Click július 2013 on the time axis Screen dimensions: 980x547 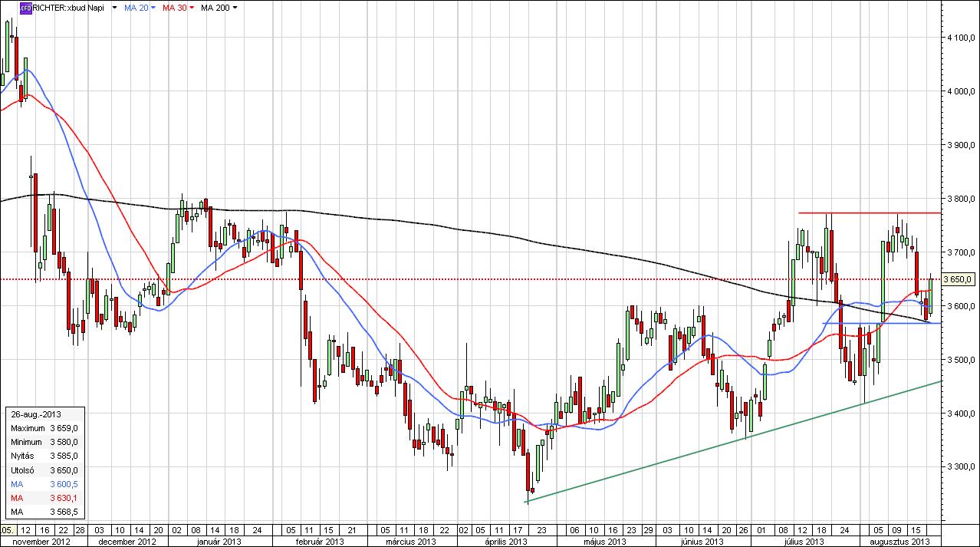point(804,542)
